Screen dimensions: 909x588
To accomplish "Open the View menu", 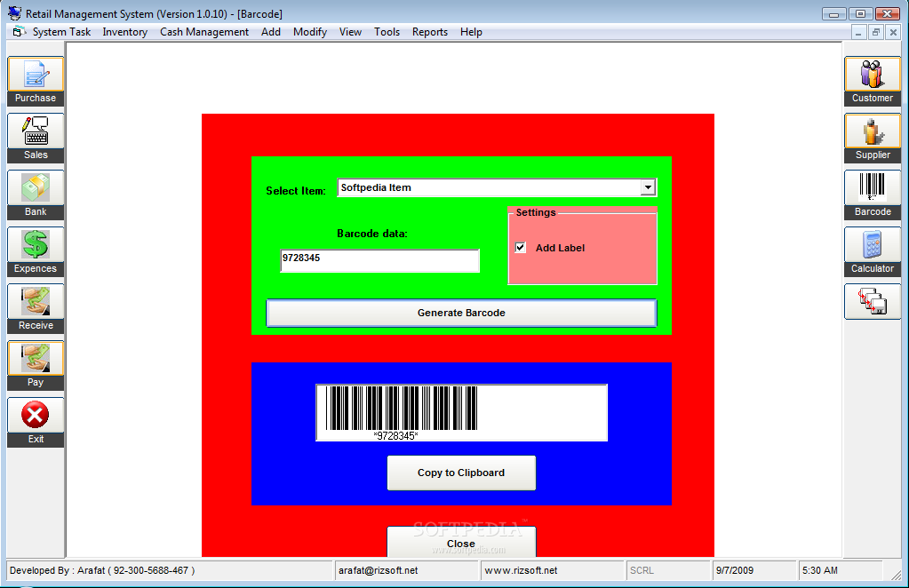I will 350,32.
